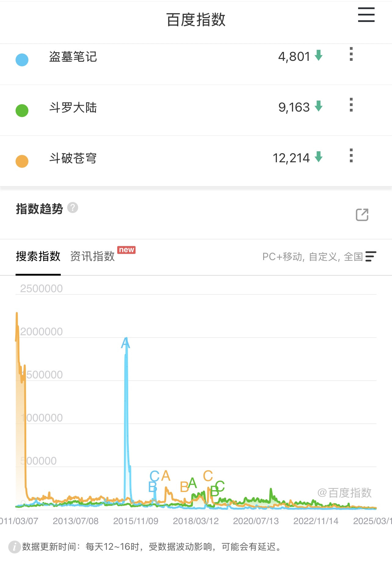Click the green down arrow next to 12,214
The width and height of the screenshot is (392, 562).
[318, 157]
